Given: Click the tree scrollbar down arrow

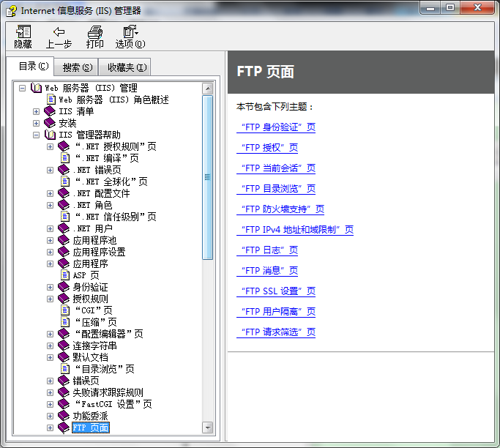Looking at the screenshot, I should (x=208, y=428).
